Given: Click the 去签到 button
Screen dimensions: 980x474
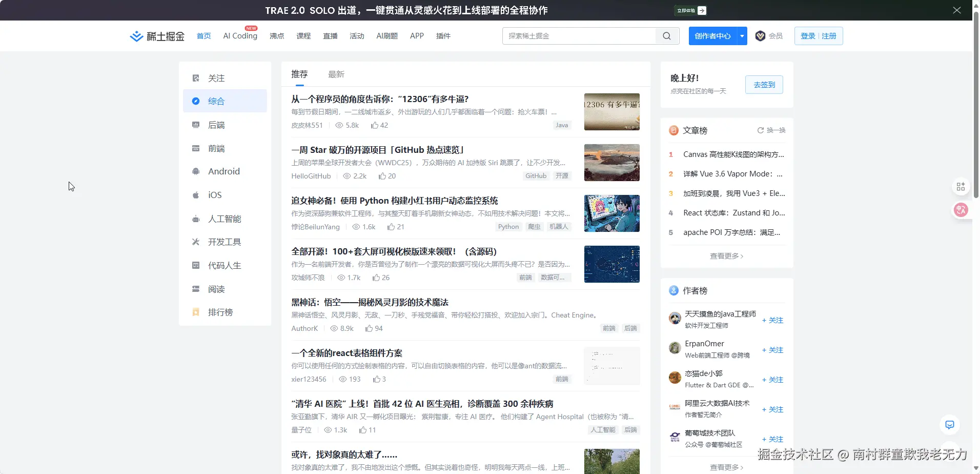Looking at the screenshot, I should coord(764,85).
